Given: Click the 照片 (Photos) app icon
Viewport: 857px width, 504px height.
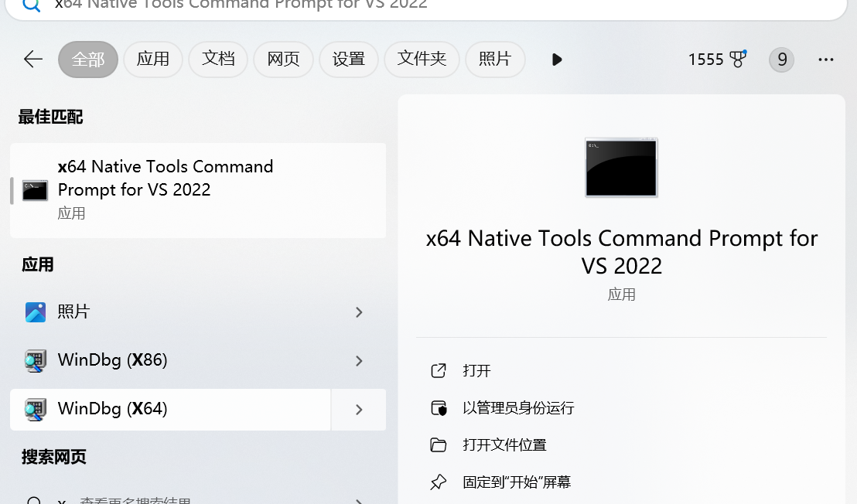Looking at the screenshot, I should pyautogui.click(x=35, y=312).
